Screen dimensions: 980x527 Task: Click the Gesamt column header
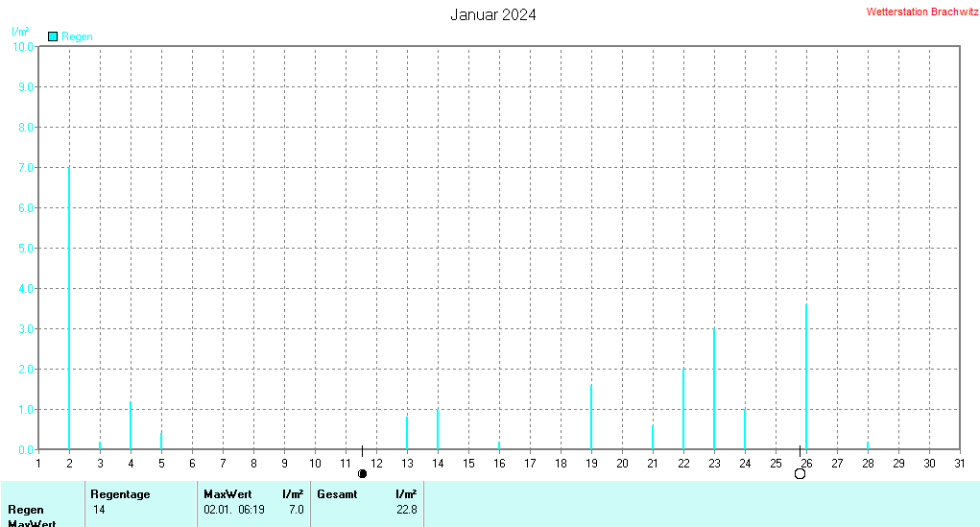point(337,493)
